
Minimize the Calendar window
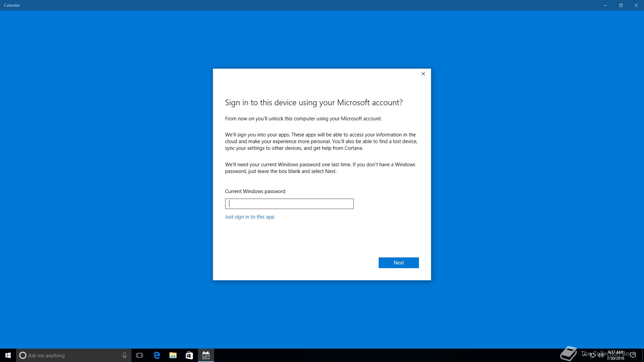605,5
